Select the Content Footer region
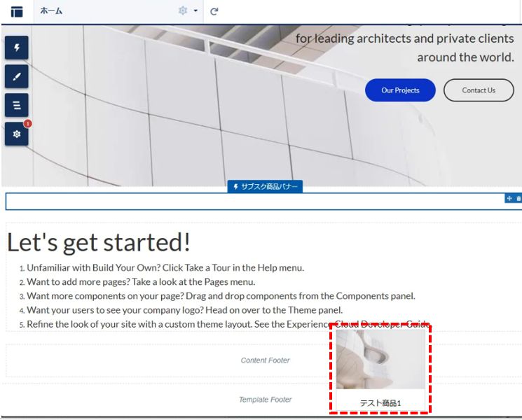This screenshot has width=522, height=420. click(x=168, y=360)
